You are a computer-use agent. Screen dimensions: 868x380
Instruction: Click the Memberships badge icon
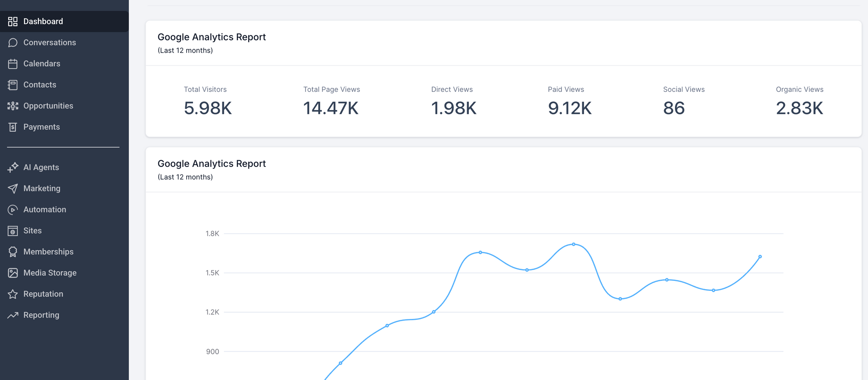[x=13, y=252]
